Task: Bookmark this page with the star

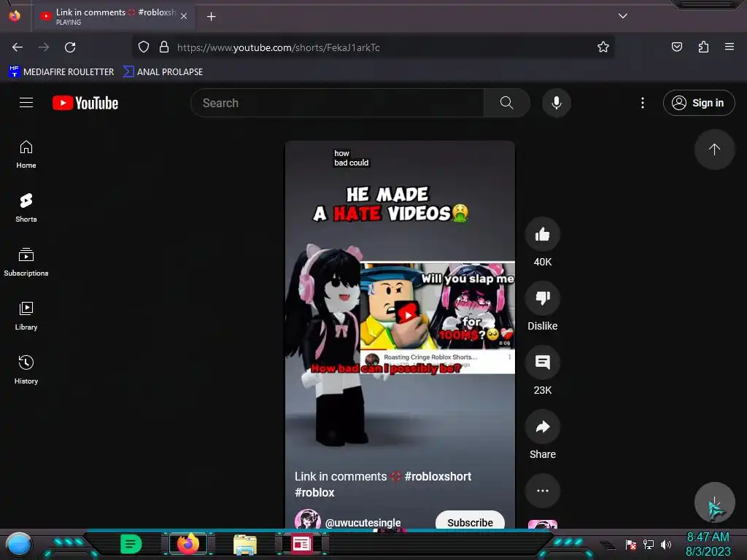Action: (x=603, y=47)
